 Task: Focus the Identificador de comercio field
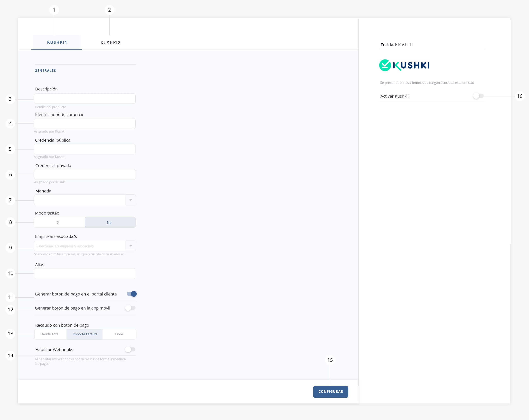tap(85, 123)
